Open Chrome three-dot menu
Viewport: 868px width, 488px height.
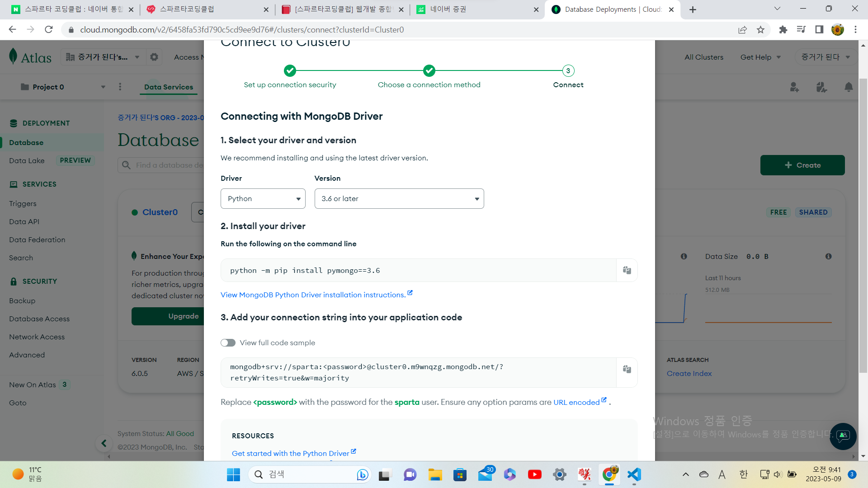[855, 30]
